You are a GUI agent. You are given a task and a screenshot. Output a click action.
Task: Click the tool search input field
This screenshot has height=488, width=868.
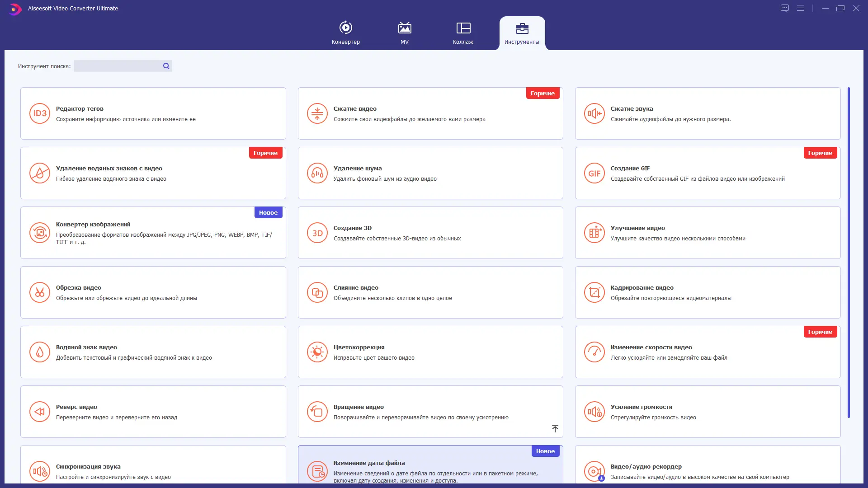click(118, 66)
